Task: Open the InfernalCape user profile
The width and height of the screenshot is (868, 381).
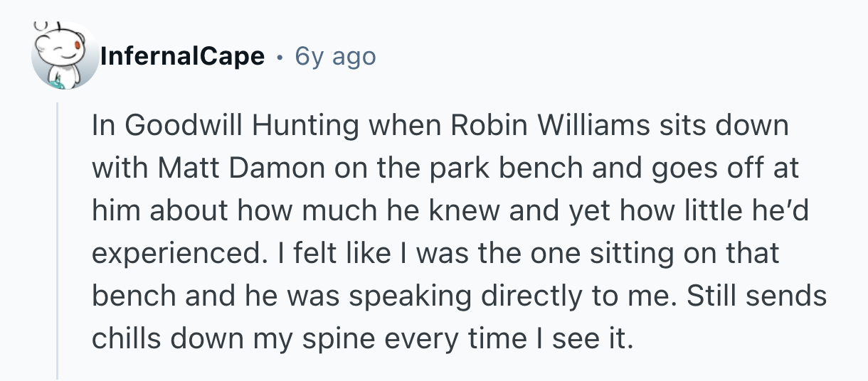Action: [x=183, y=56]
